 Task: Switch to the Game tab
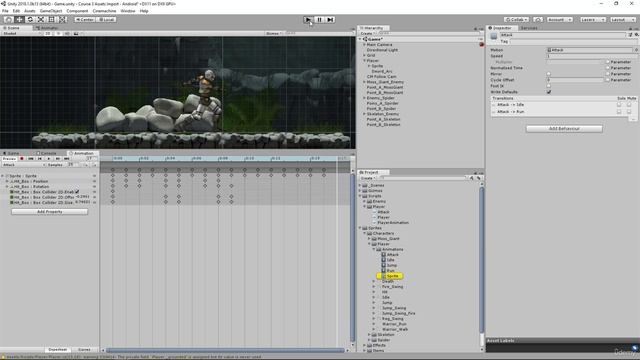click(12, 153)
